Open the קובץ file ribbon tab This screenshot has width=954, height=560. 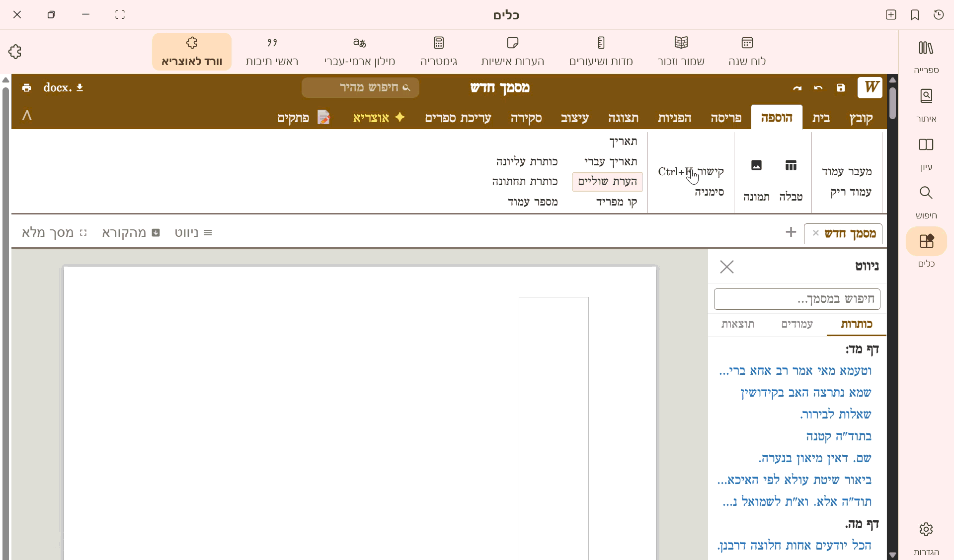pos(861,118)
